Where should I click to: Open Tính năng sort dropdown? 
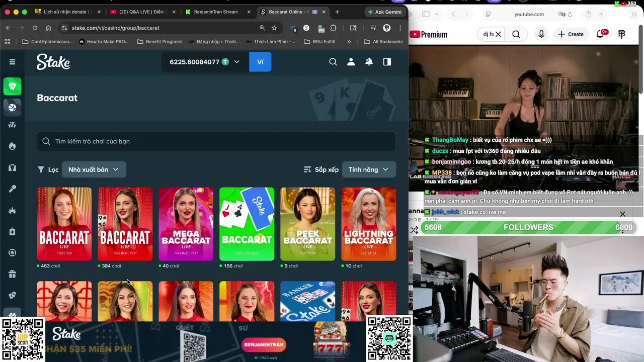(x=369, y=169)
